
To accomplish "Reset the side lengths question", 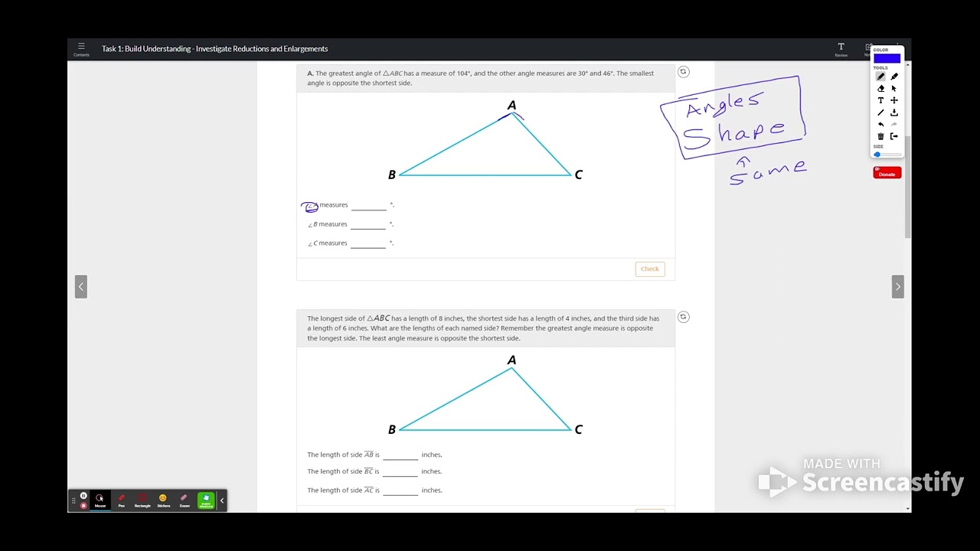I will pyautogui.click(x=684, y=317).
